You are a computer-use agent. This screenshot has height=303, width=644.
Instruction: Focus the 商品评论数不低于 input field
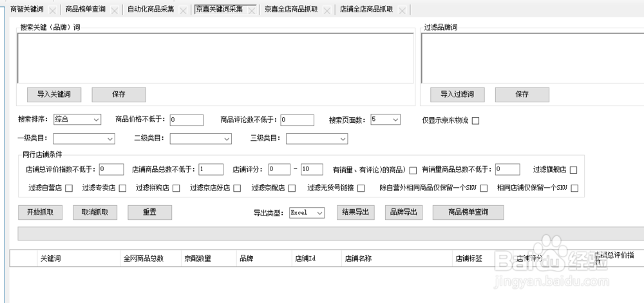(x=298, y=120)
